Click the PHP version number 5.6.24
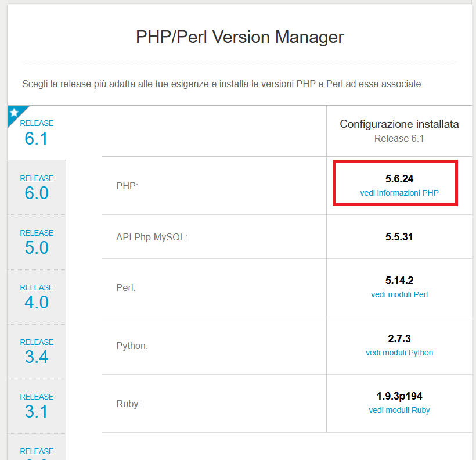The width and height of the screenshot is (476, 460). tap(399, 179)
